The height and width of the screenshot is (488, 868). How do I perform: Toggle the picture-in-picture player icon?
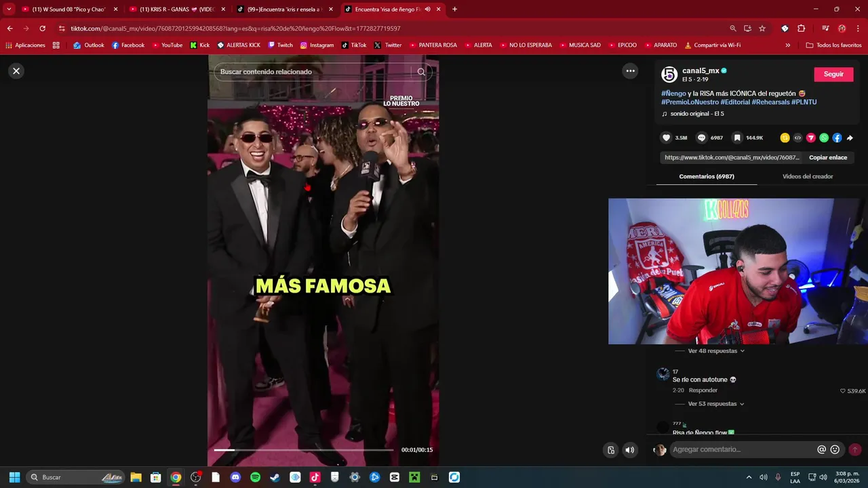coord(611,450)
